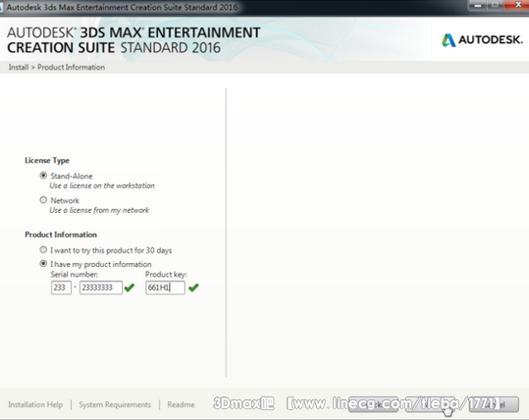The height and width of the screenshot is (420, 529).
Task: Open the System Requirements link
Action: 115,404
